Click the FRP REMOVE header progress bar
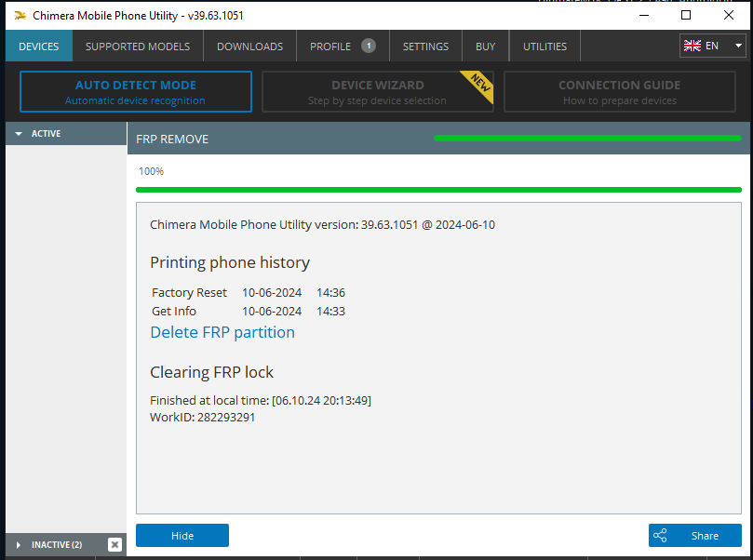753x560 pixels. pyautogui.click(x=587, y=139)
